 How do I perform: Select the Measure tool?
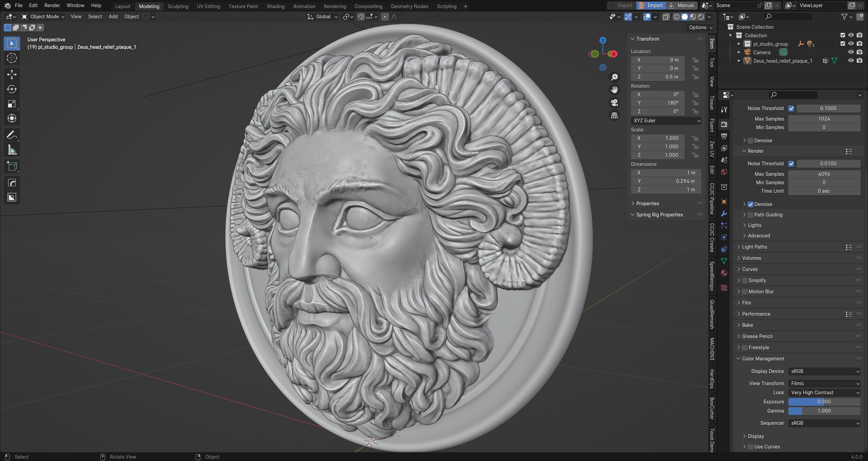tap(12, 150)
